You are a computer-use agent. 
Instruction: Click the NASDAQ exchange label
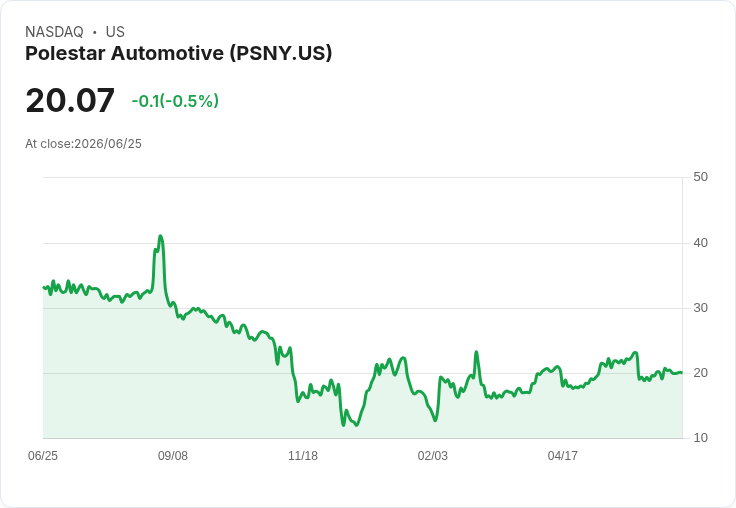[54, 32]
